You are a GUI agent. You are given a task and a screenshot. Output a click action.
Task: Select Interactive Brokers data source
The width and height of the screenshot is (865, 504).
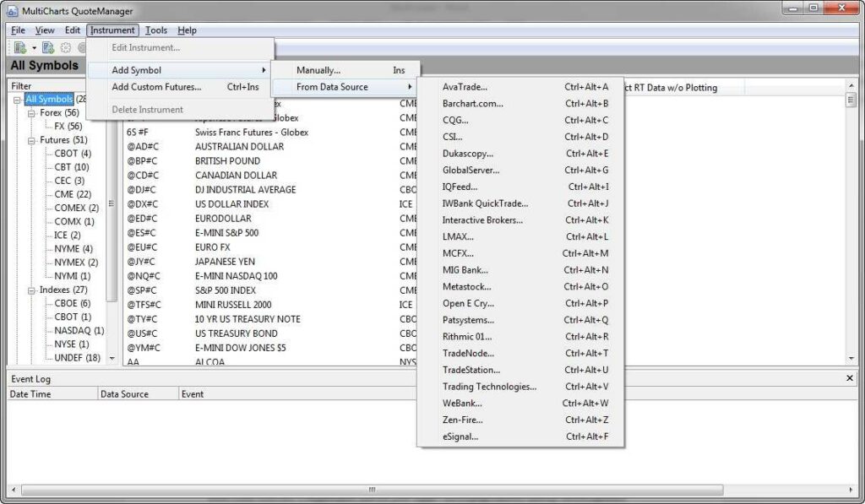[482, 220]
